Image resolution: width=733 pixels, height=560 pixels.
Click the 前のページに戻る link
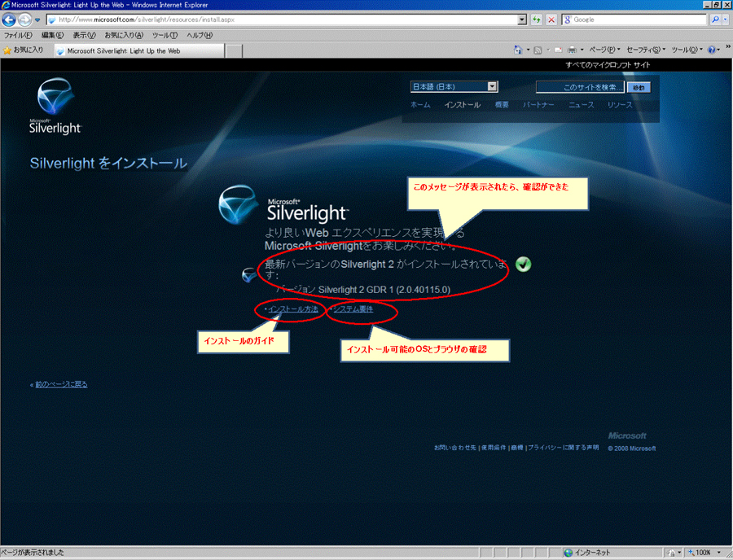(61, 384)
